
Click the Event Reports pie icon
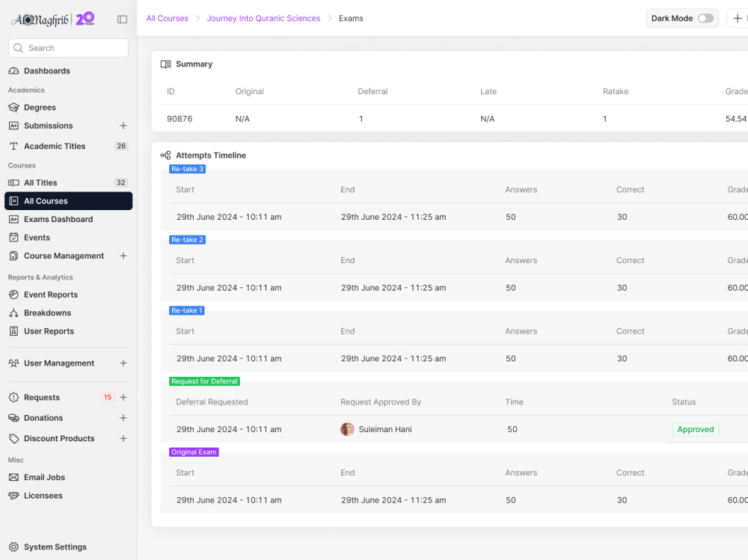pyautogui.click(x=13, y=295)
